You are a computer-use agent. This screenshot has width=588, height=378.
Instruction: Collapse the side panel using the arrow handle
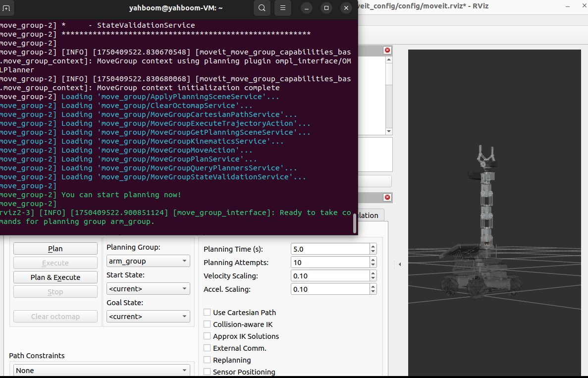pyautogui.click(x=400, y=265)
